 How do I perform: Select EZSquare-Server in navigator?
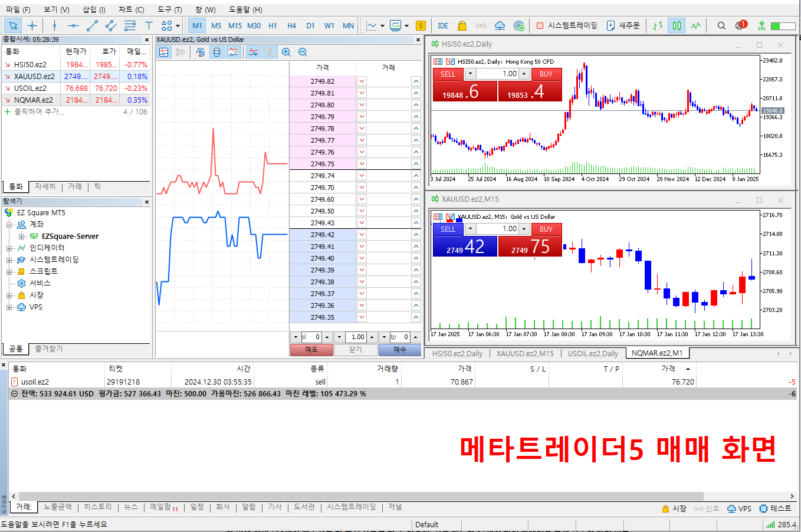click(x=70, y=236)
